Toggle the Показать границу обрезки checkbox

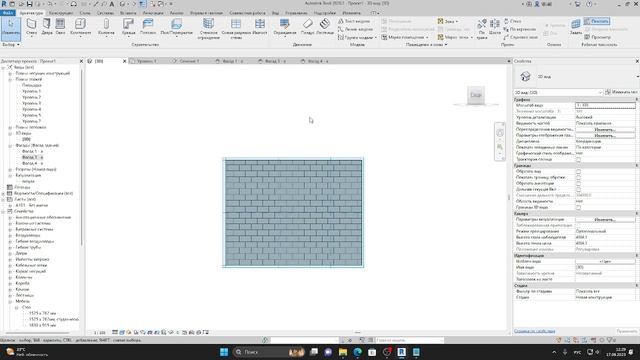[x=578, y=178]
